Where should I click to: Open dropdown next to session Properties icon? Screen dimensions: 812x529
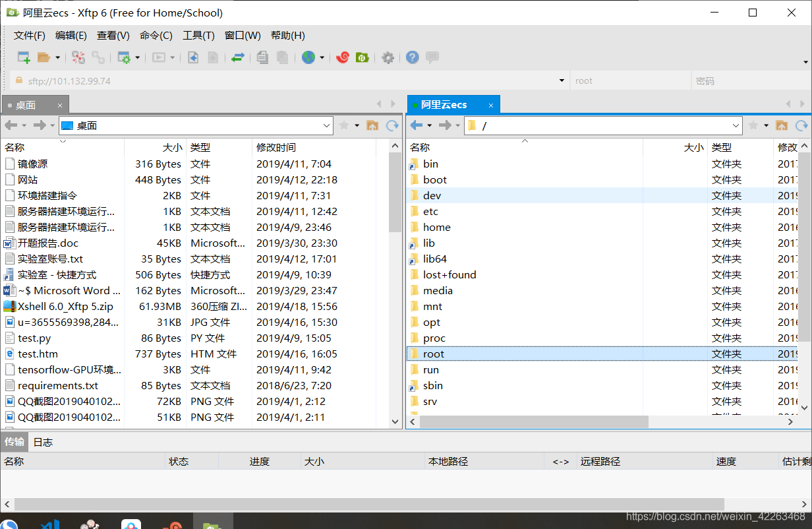tap(138, 58)
